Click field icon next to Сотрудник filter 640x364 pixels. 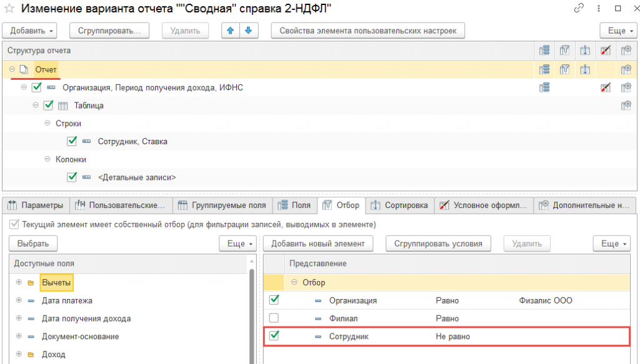(318, 337)
